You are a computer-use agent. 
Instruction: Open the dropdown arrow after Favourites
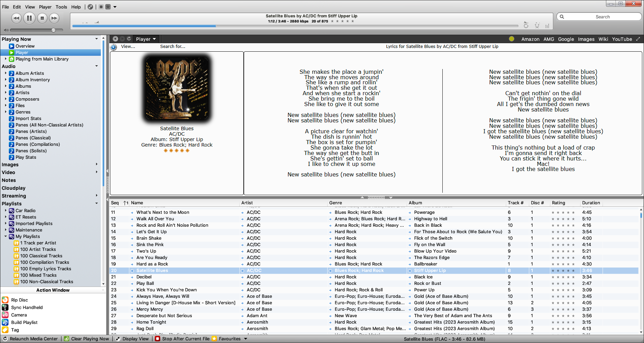click(x=245, y=339)
